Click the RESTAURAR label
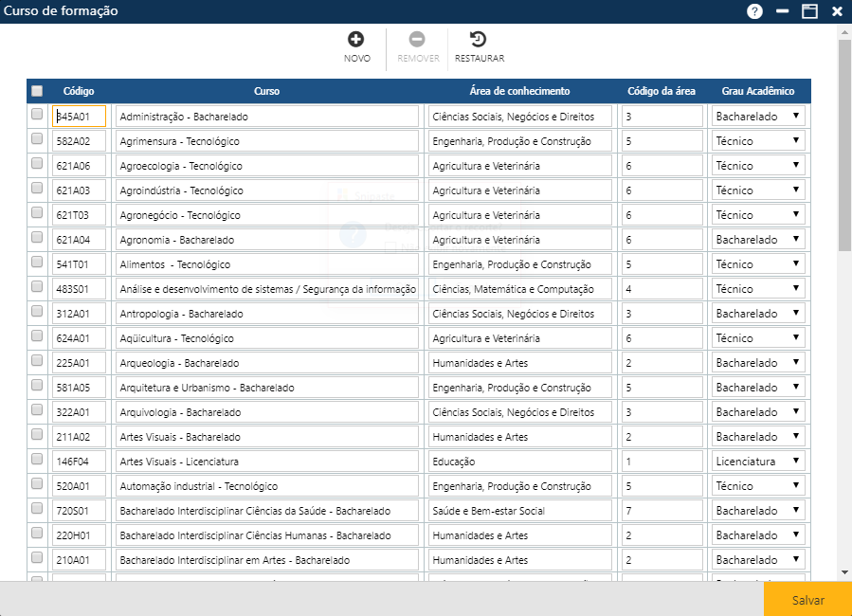Screen dimensions: 852x616 [480, 58]
